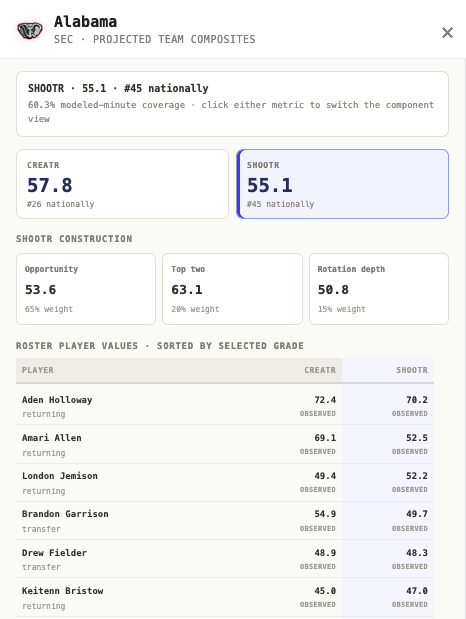
Task: Select London Jemison player row
Action: (225, 482)
